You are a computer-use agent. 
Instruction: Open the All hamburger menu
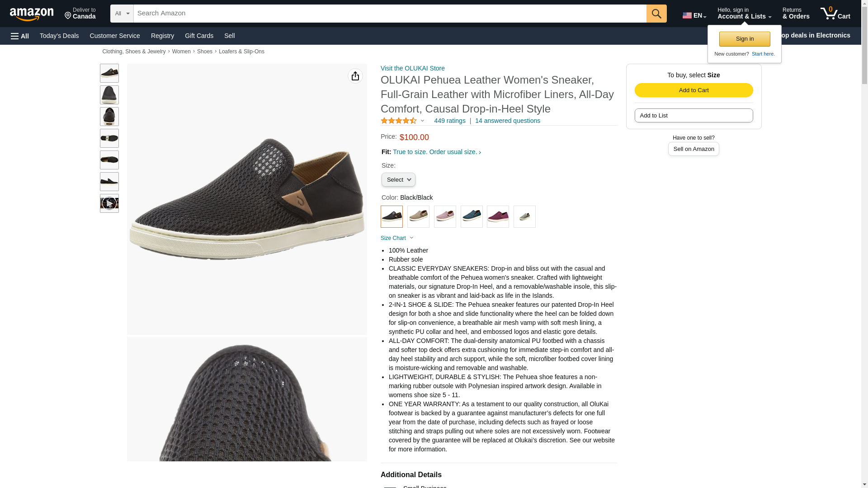click(x=20, y=36)
